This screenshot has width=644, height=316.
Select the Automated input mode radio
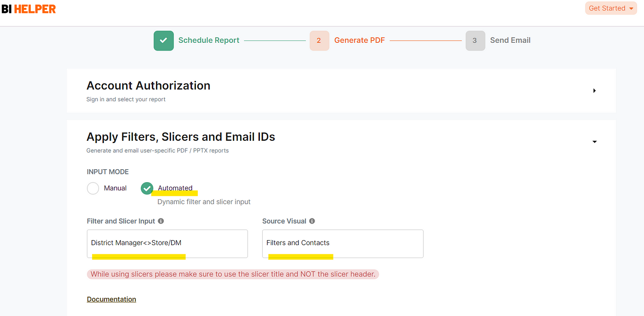(x=147, y=188)
